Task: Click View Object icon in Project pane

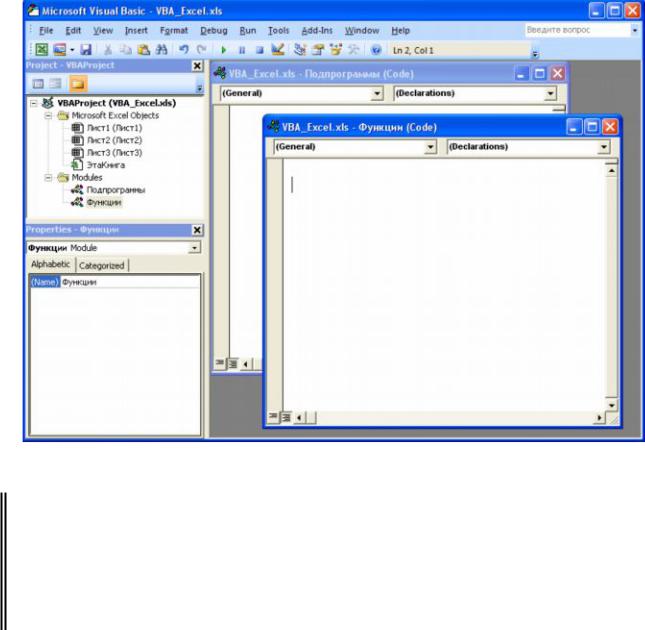Action: [56, 84]
